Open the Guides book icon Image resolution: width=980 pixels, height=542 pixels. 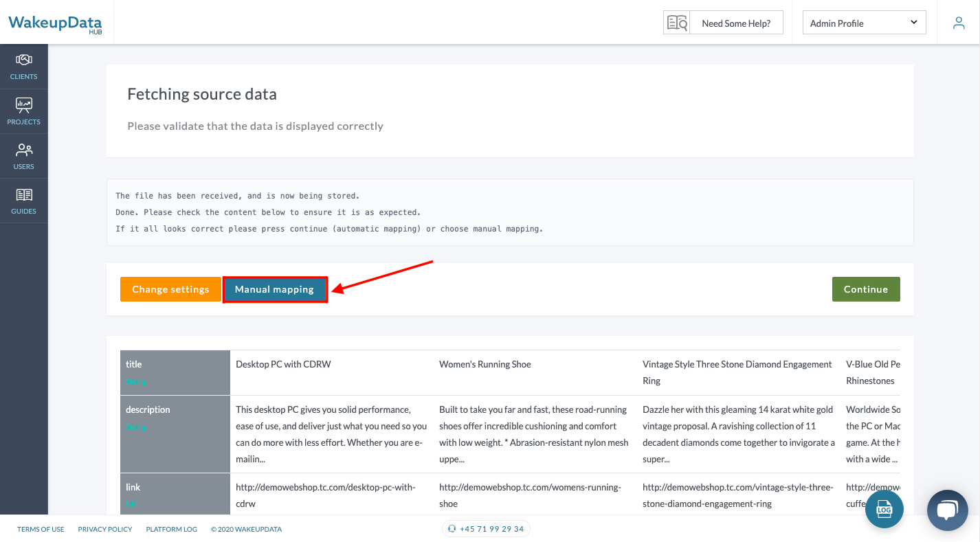click(x=23, y=195)
